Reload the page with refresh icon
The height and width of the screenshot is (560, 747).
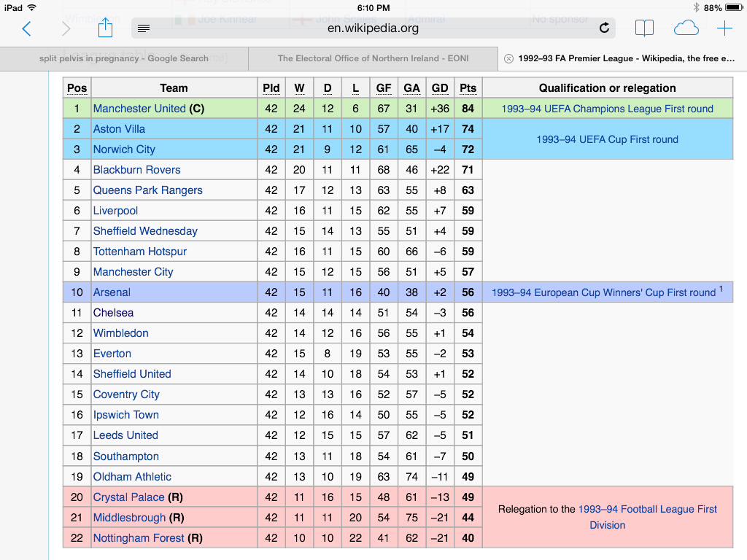click(604, 28)
